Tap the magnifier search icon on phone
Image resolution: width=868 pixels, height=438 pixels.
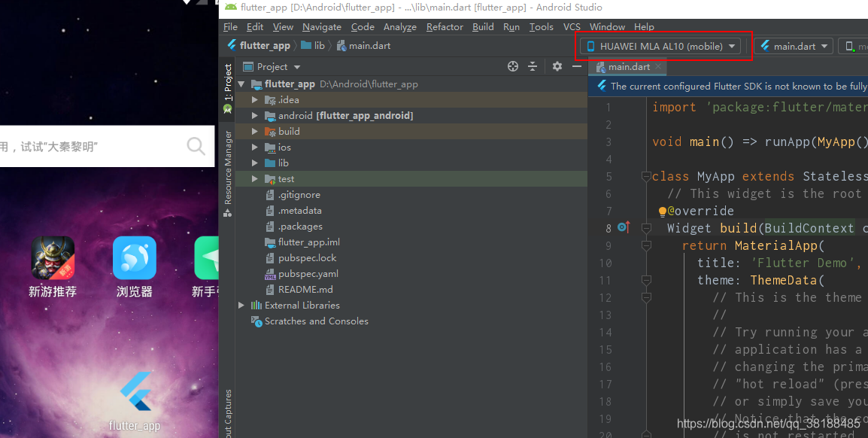pyautogui.click(x=196, y=146)
